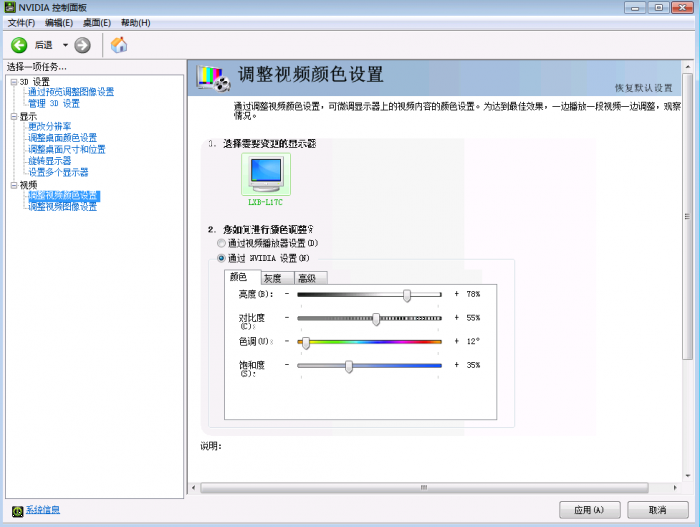
Task: Click the plus sign beside 对比度 slider
Action: (x=456, y=318)
